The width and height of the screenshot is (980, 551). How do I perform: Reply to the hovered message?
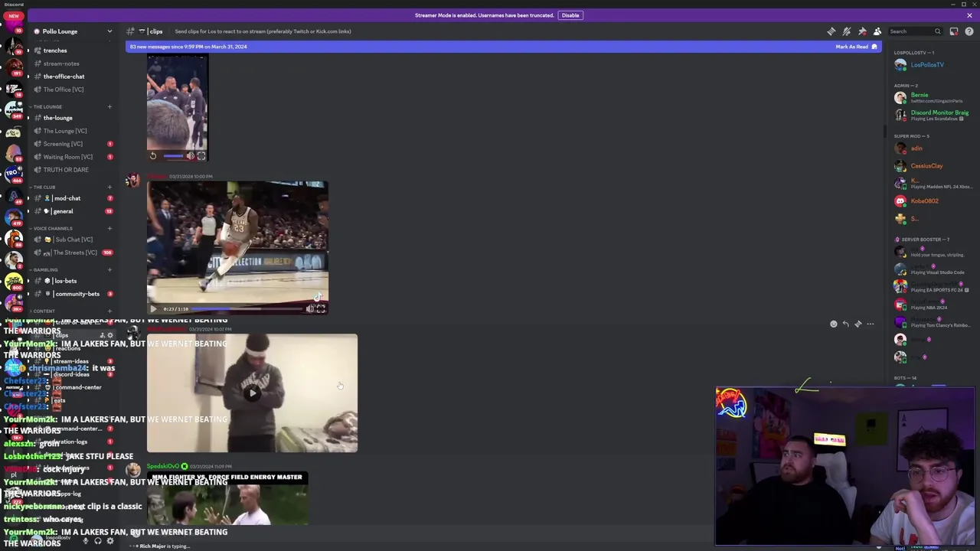pyautogui.click(x=846, y=324)
